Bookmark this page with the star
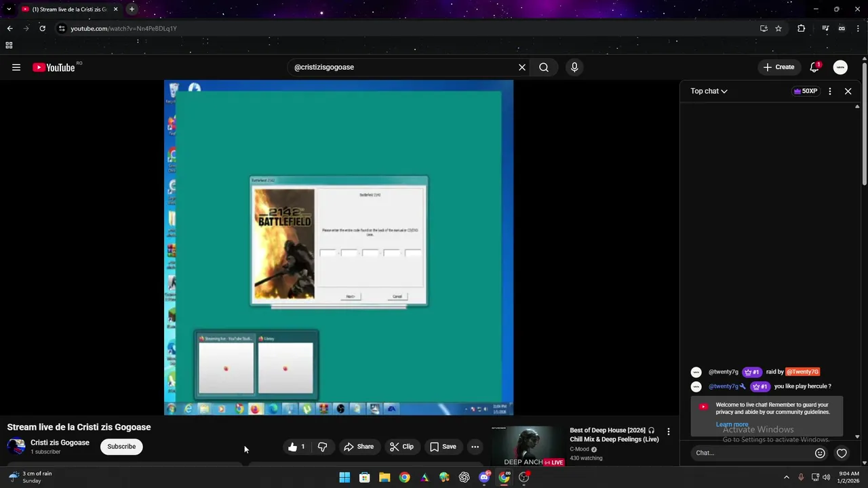Viewport: 868px width, 488px height. [778, 28]
